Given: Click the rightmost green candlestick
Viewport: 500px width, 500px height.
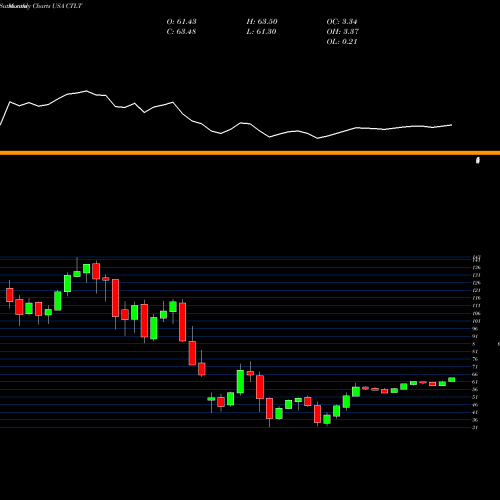Looking at the screenshot, I should tap(452, 379).
